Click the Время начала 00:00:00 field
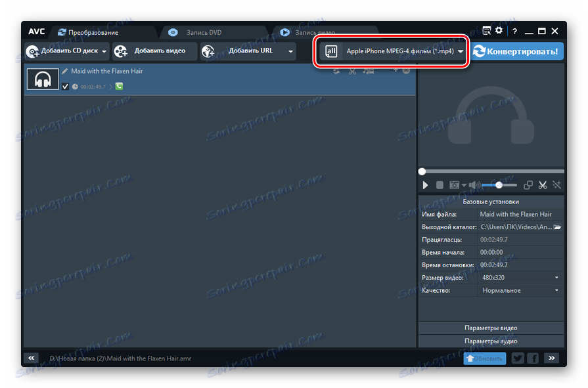This screenshot has width=588, height=388. click(520, 252)
